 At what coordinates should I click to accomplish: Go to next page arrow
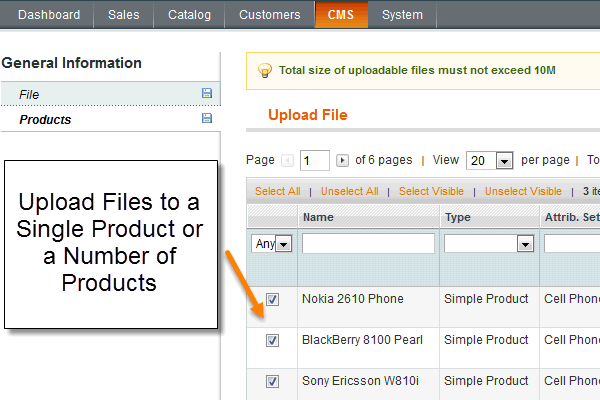[x=343, y=160]
